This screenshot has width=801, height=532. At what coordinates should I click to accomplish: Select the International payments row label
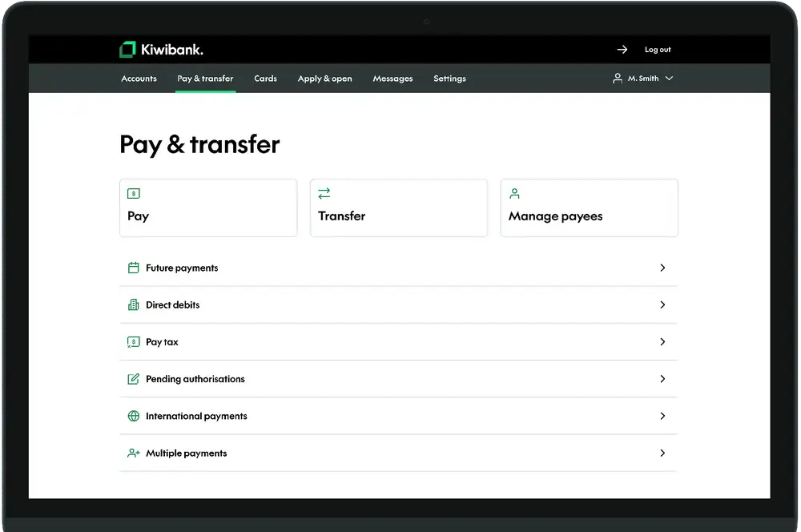coord(196,416)
